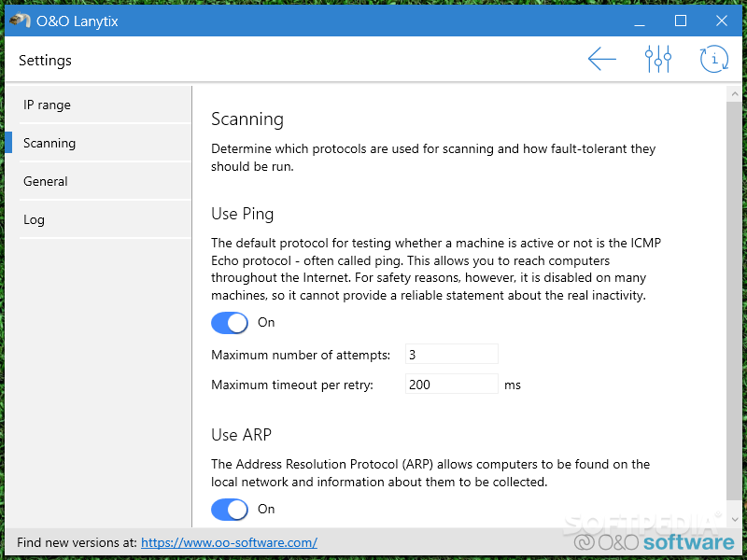
Task: Turn off the Use Ping switch
Action: 230,323
